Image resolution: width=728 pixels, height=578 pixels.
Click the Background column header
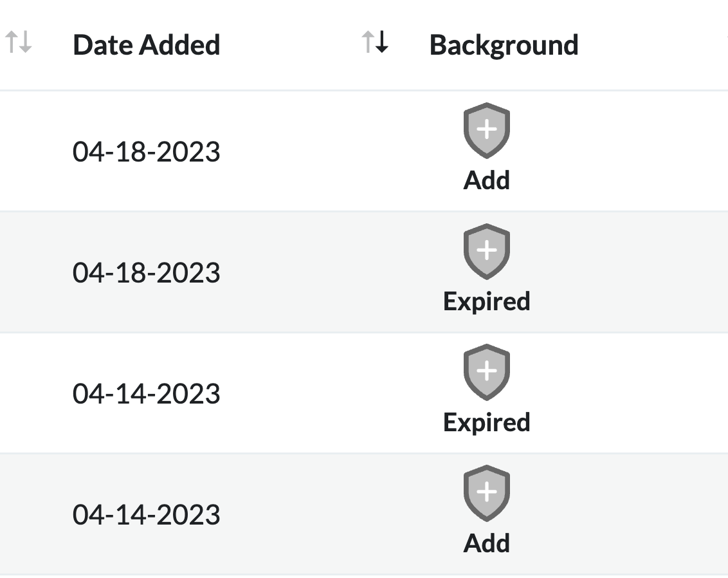(504, 44)
